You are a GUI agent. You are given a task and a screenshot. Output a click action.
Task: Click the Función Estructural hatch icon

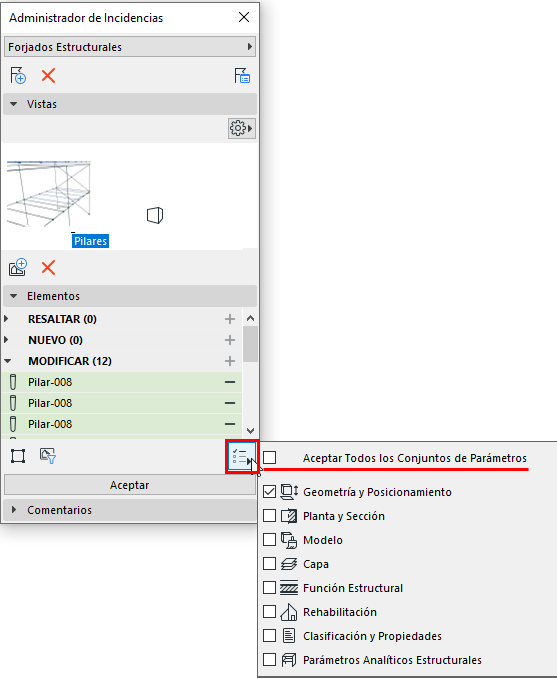pos(289,588)
